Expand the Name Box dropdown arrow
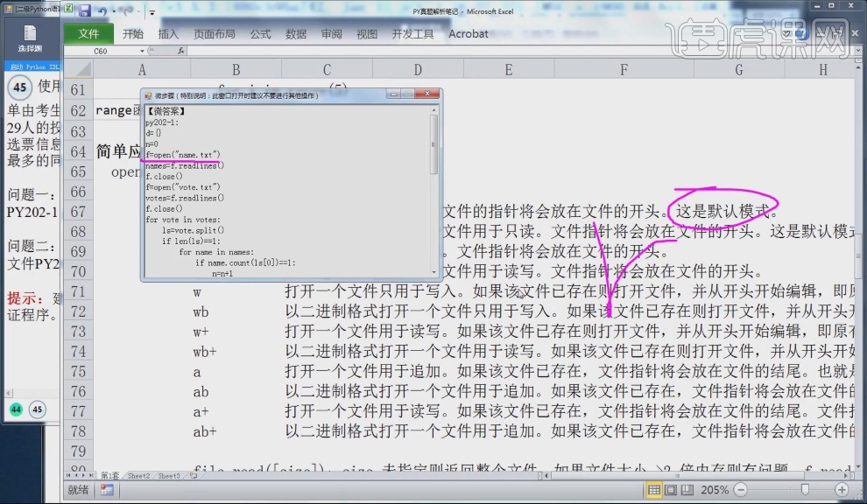Viewport: 867px width, 504px height. click(142, 51)
